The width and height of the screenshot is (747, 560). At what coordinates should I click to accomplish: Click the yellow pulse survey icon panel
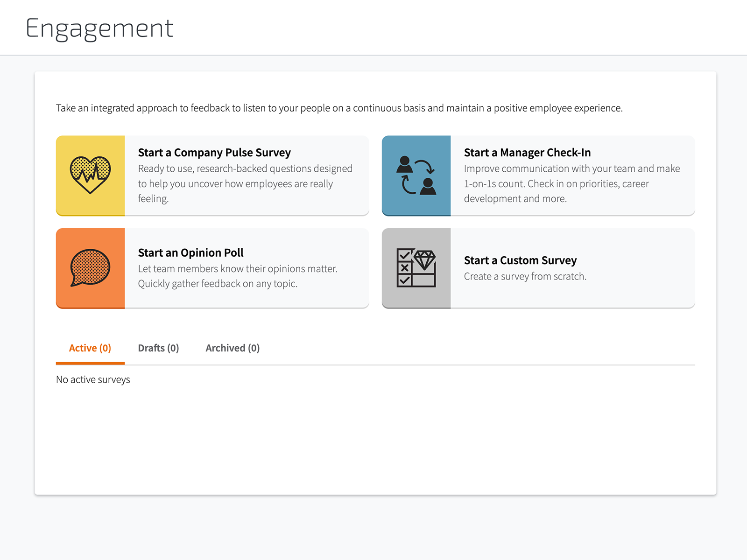[90, 175]
